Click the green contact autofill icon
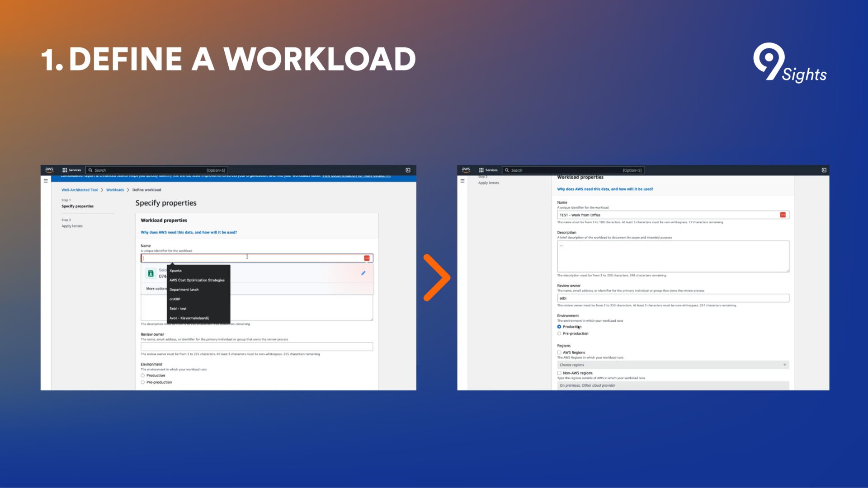 [151, 274]
